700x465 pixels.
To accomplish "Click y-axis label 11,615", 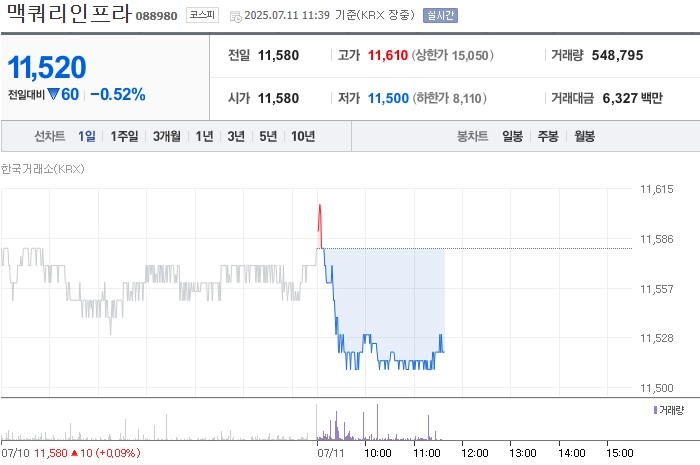I will tap(657, 189).
